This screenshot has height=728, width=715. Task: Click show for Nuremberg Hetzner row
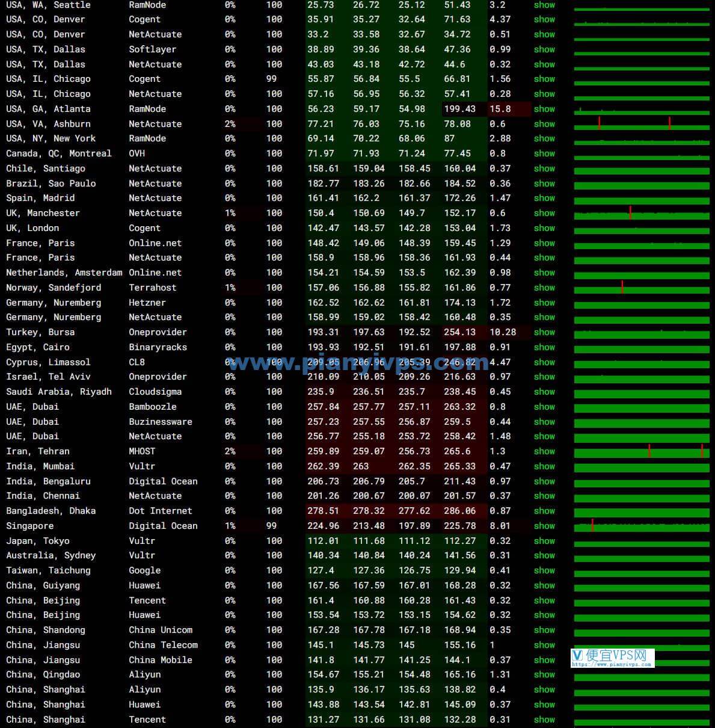(x=544, y=303)
